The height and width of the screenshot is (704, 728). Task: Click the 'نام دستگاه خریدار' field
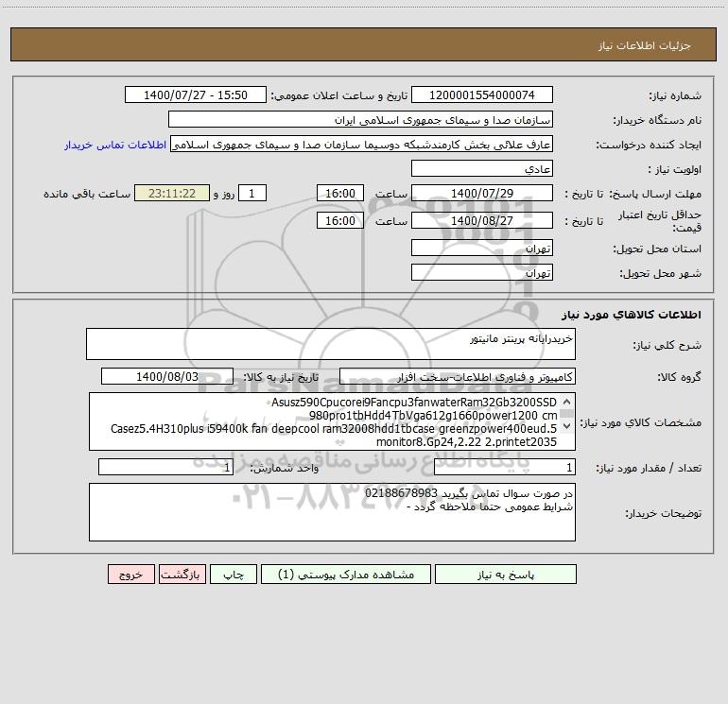[360, 120]
